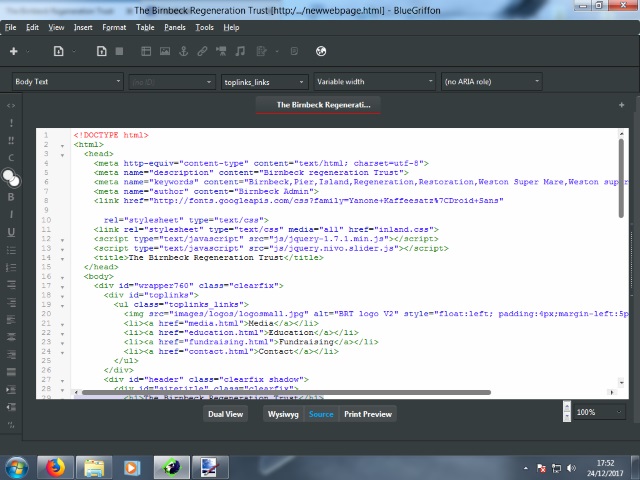Collapse the code fold arrow at line 16

[62, 278]
